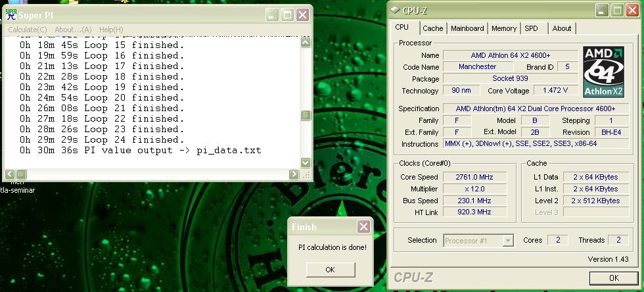644x292 pixels.
Task: Expand the Processor #1 selection dropdown
Action: 507,241
